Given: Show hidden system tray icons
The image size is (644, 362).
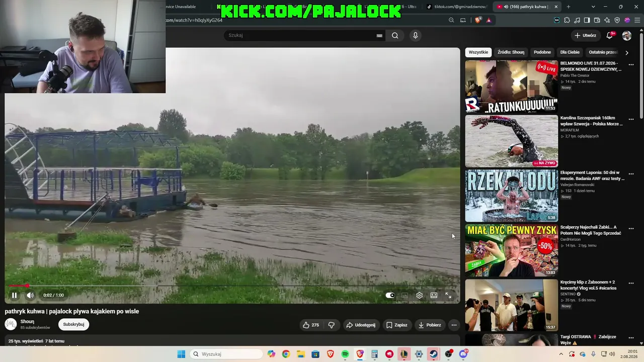Looking at the screenshot, I should click(561, 354).
